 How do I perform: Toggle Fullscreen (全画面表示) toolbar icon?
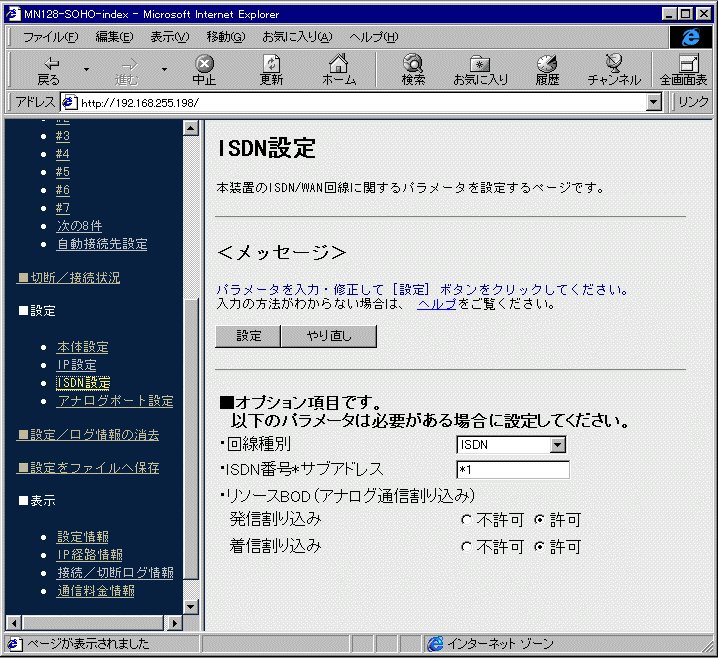(684, 70)
